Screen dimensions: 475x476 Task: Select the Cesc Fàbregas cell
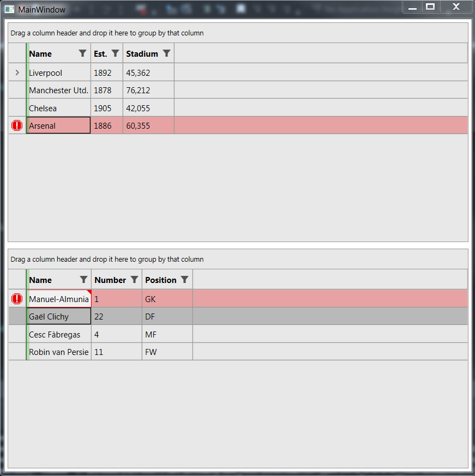coord(59,334)
